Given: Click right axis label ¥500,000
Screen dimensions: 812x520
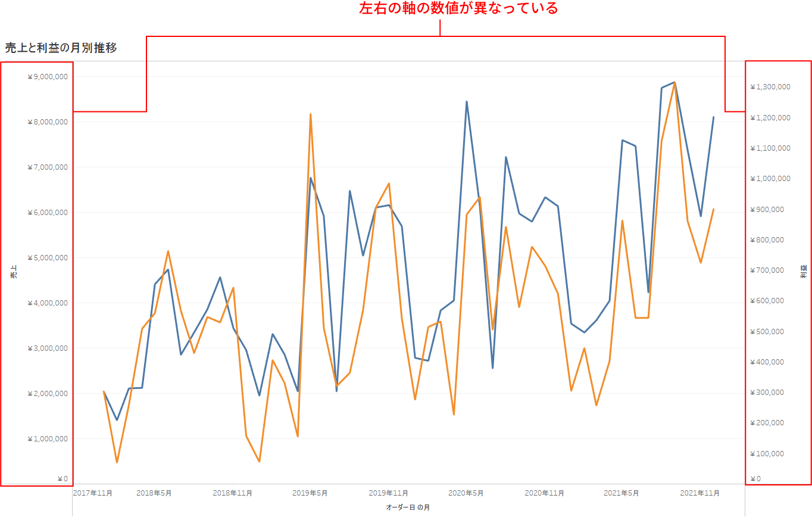Looking at the screenshot, I should click(767, 332).
